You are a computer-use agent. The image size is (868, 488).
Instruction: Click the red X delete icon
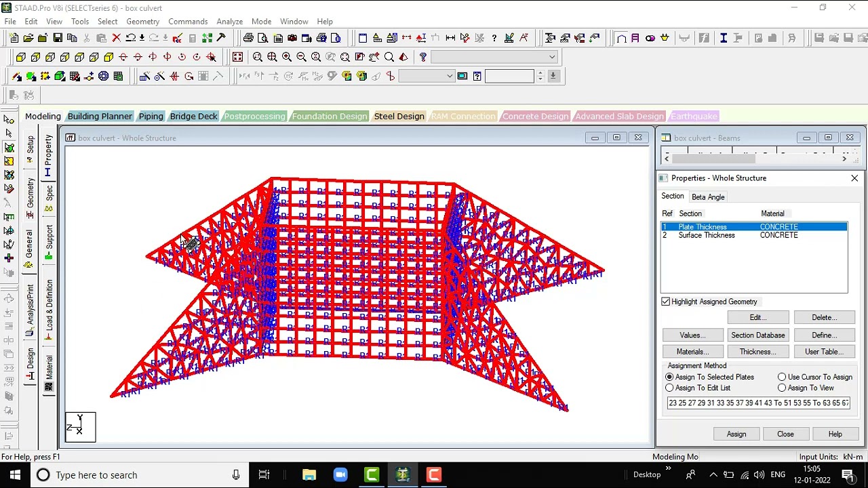[x=116, y=38]
